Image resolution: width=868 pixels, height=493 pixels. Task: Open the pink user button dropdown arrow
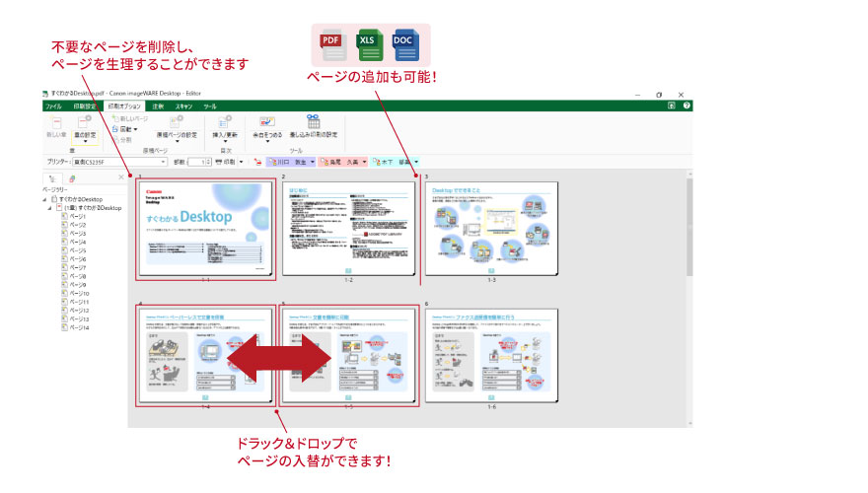click(364, 162)
